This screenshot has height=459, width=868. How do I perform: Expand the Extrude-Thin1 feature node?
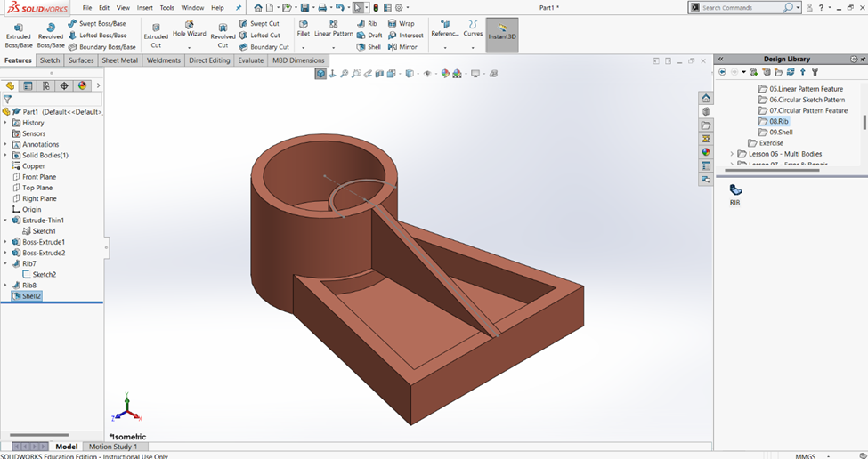tap(5, 220)
